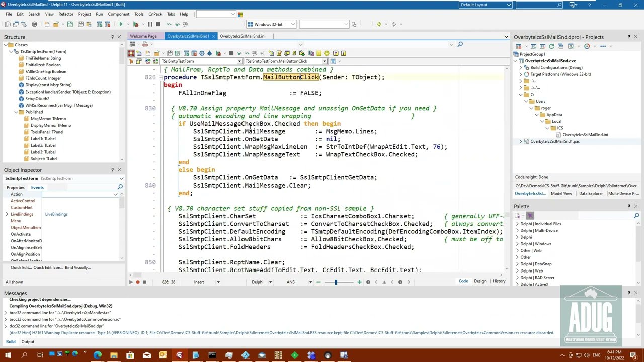Open the CnPack menu
The image size is (644, 362).
click(155, 14)
